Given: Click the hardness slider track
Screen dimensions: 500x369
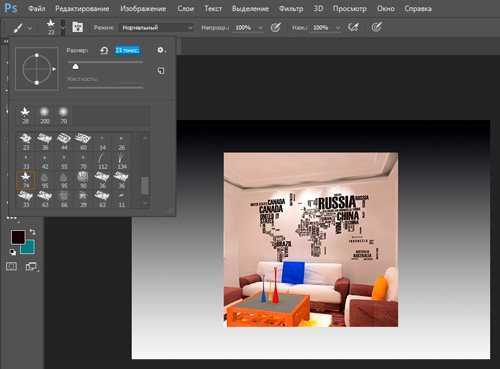Looking at the screenshot, I should tap(106, 87).
